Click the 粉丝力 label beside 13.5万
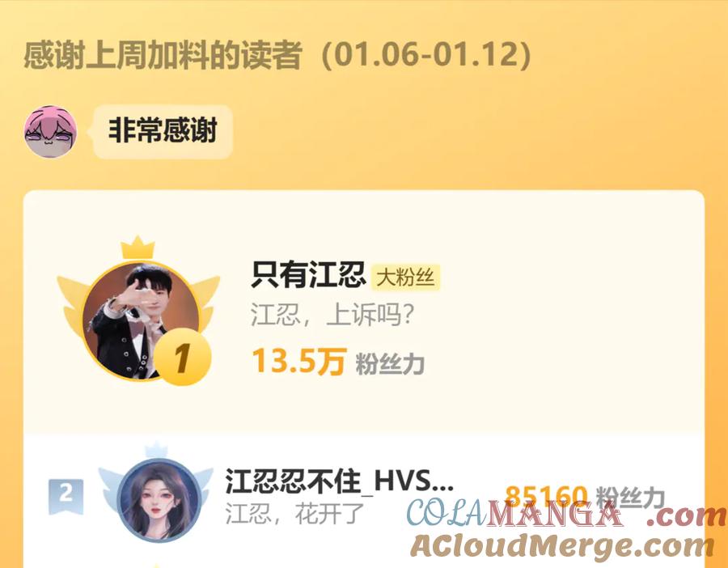This screenshot has width=728, height=568. click(x=390, y=364)
